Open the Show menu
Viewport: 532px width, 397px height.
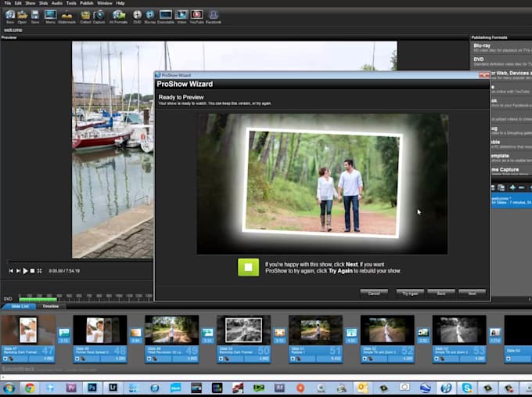point(31,3)
